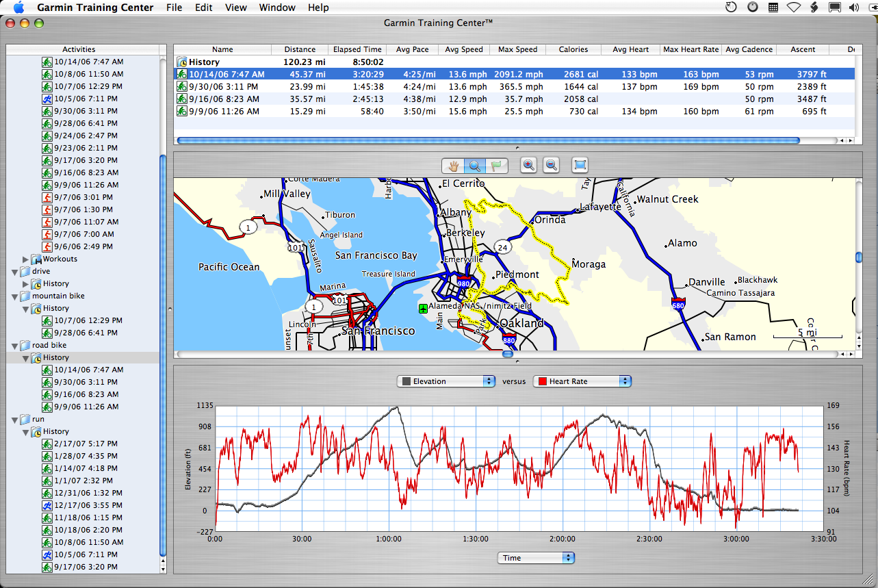Click the calendar grid icon in menu bar
The height and width of the screenshot is (588, 878).
[x=773, y=8]
